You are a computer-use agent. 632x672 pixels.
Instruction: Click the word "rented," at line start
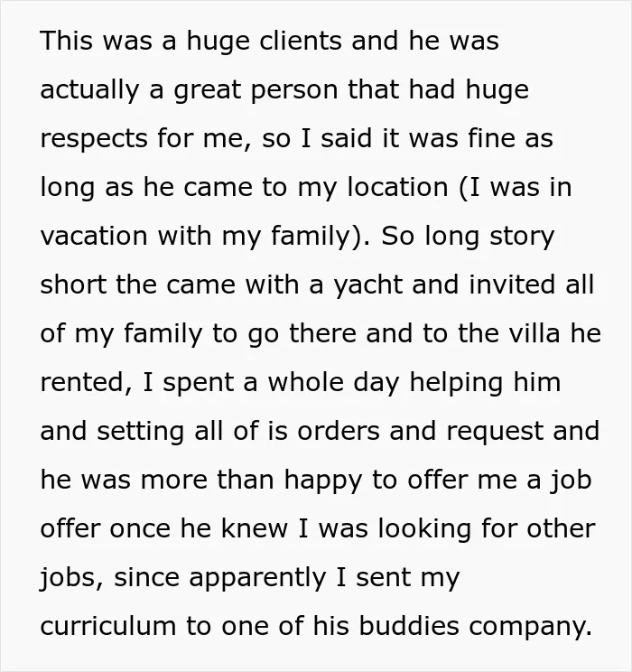click(x=86, y=383)
